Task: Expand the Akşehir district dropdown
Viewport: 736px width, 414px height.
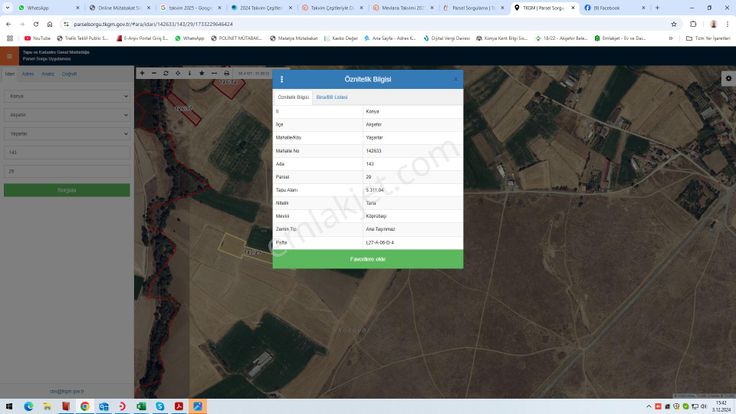Action: click(x=67, y=115)
